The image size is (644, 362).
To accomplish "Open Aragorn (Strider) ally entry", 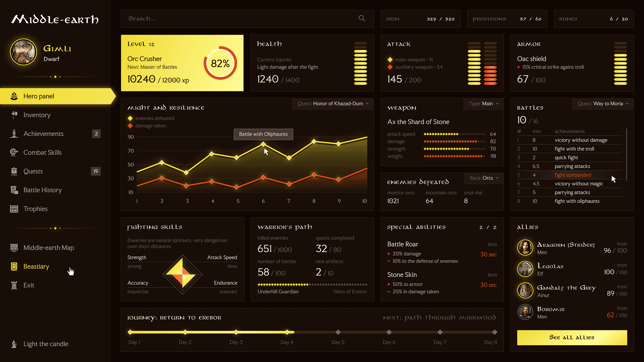I will point(565,245).
